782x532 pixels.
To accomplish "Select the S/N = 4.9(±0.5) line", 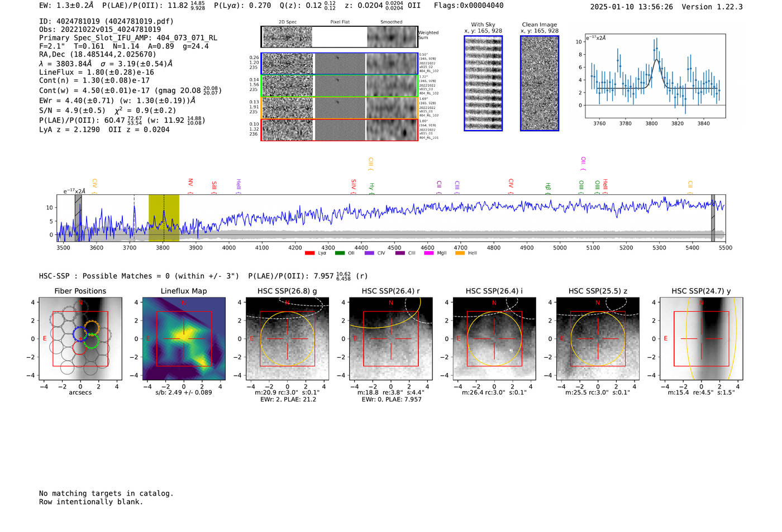I will click(x=108, y=110).
